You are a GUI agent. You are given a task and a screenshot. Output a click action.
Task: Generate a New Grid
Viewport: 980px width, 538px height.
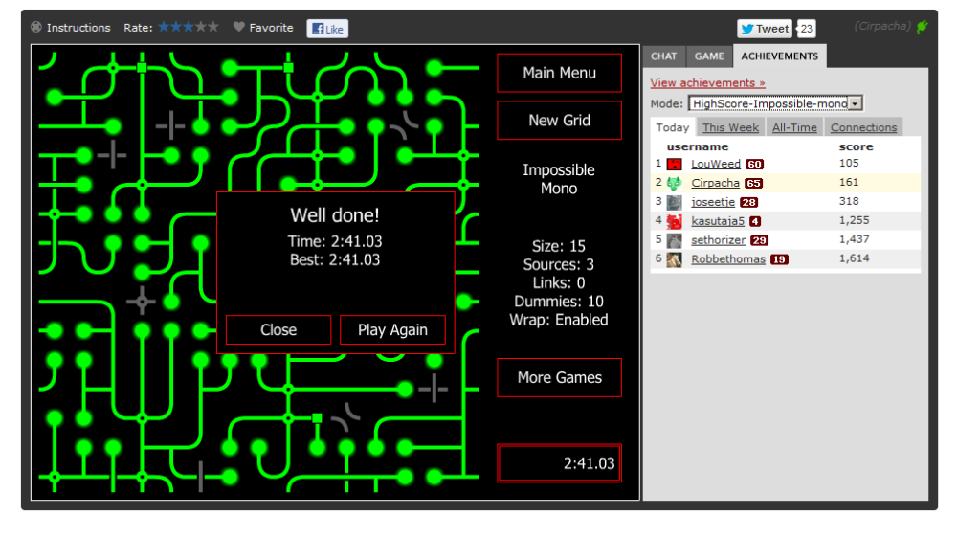(x=559, y=121)
